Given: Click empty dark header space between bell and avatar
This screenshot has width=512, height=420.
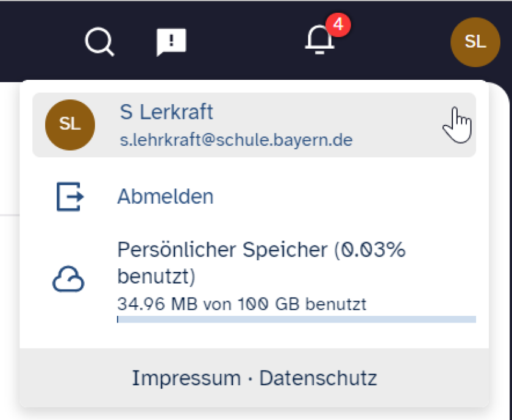Looking at the screenshot, I should coord(396,41).
